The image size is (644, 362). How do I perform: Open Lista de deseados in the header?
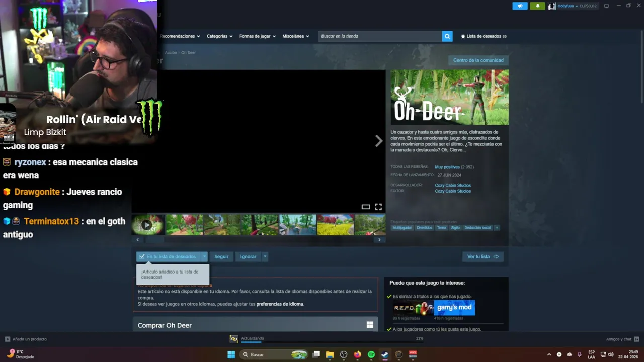[x=484, y=36]
